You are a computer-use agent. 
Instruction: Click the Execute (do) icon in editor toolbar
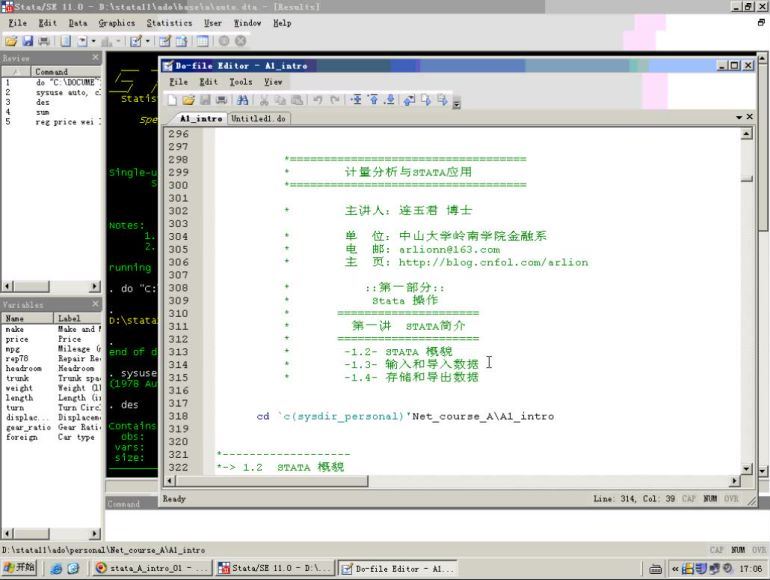click(425, 100)
